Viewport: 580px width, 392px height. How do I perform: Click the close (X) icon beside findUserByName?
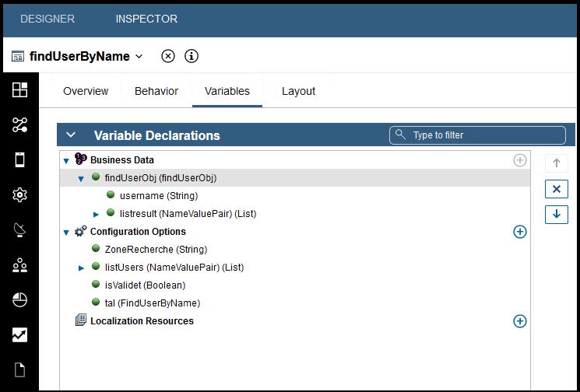[168, 56]
